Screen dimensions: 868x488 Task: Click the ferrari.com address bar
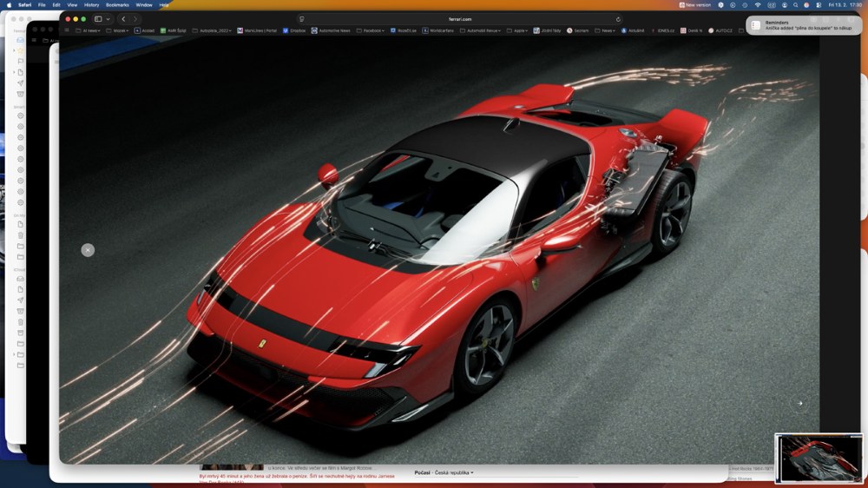pos(460,19)
